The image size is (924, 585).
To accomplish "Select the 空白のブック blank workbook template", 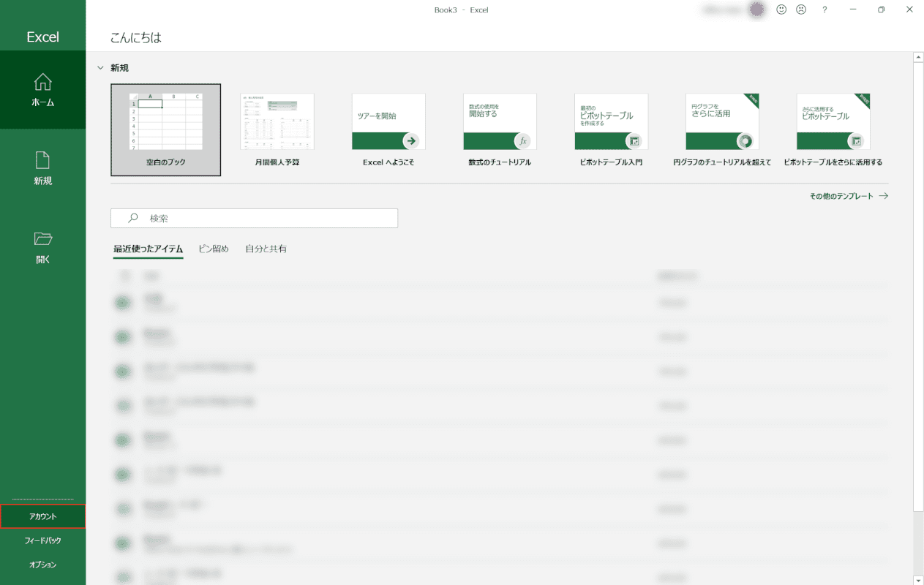I will point(165,129).
